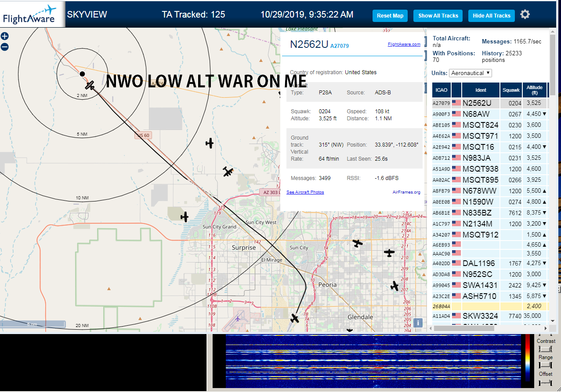Click the US flag in the DAL1196 row

click(x=456, y=263)
